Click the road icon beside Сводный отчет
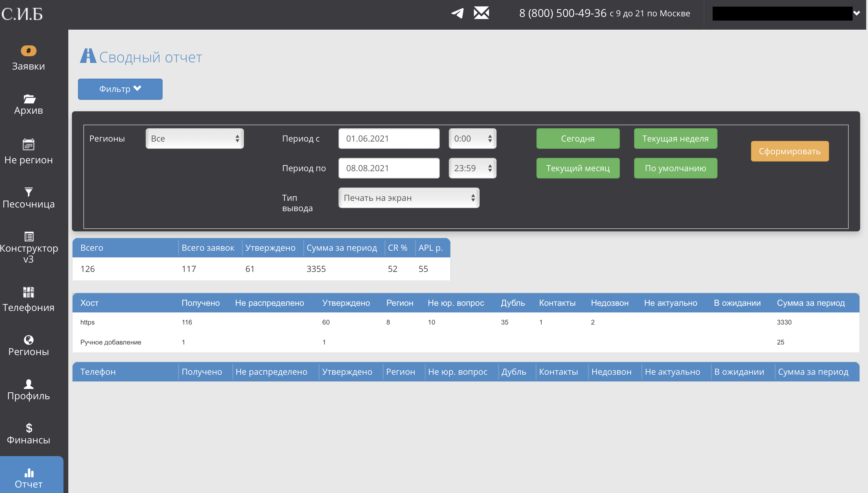The width and height of the screenshot is (868, 493). 88,56
